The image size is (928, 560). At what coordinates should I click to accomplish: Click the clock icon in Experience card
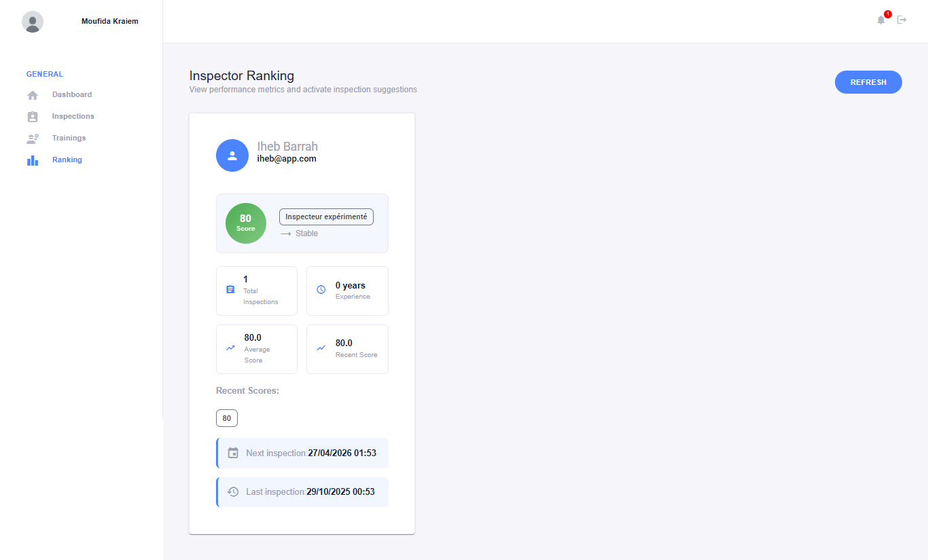tap(321, 290)
